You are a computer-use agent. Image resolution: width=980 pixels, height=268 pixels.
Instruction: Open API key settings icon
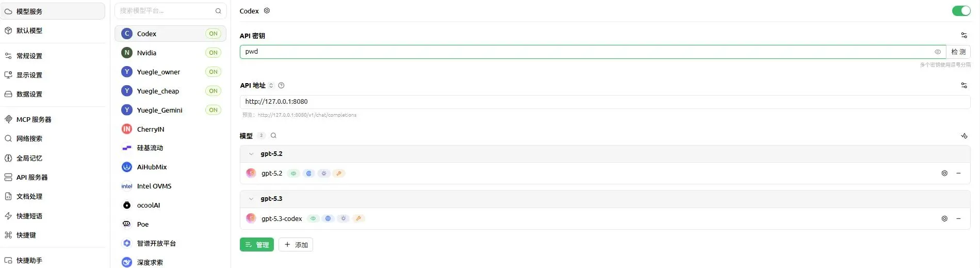pos(963,36)
